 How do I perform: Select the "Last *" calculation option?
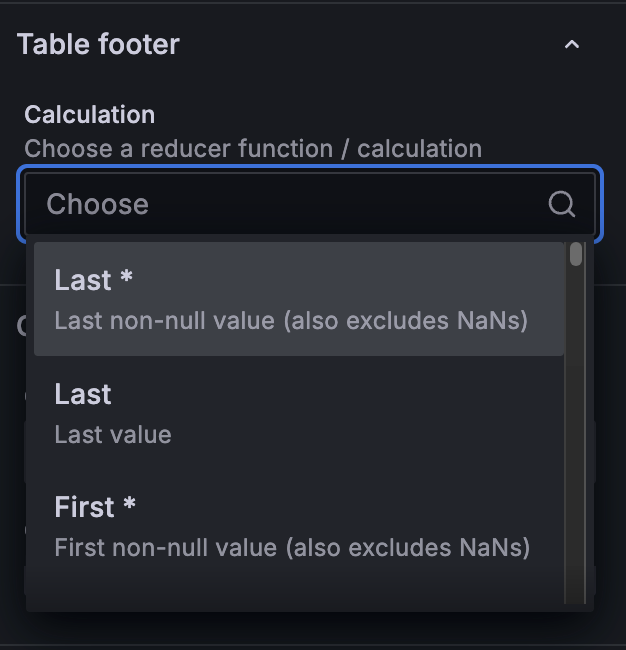tap(298, 299)
